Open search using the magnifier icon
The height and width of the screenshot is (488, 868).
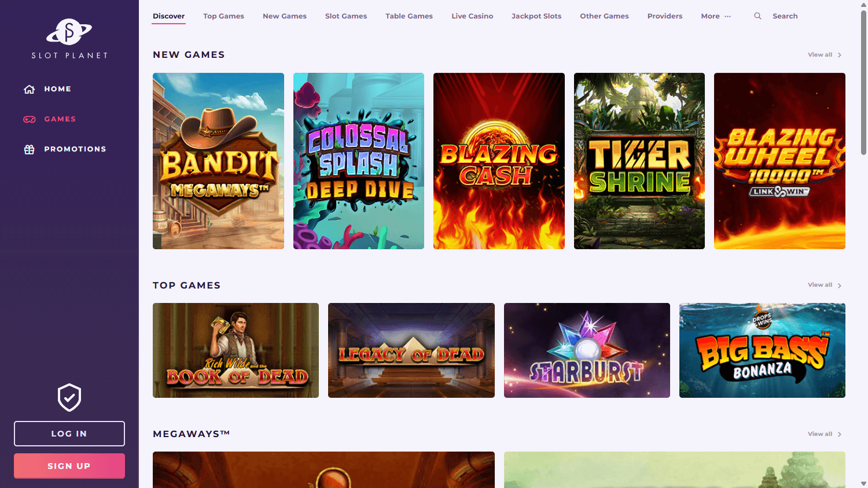(x=757, y=16)
